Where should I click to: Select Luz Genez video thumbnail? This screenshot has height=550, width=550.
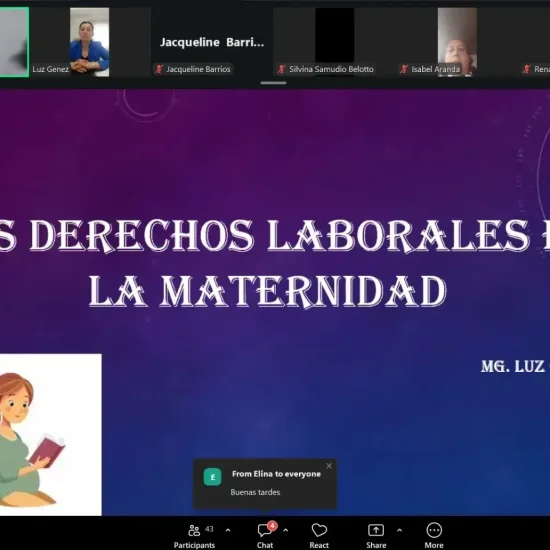(89, 42)
